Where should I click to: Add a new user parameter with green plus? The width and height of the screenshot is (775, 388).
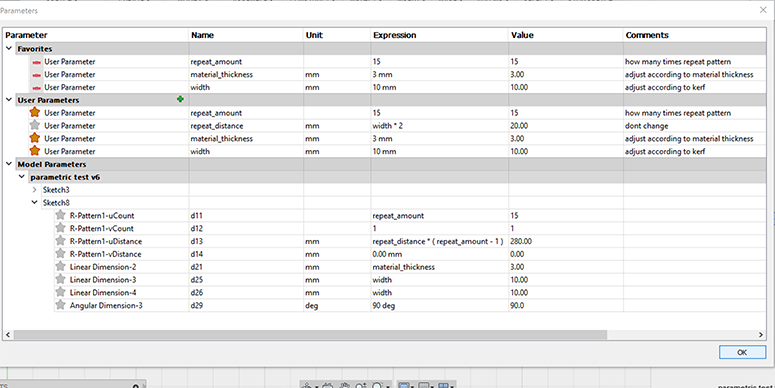click(180, 99)
